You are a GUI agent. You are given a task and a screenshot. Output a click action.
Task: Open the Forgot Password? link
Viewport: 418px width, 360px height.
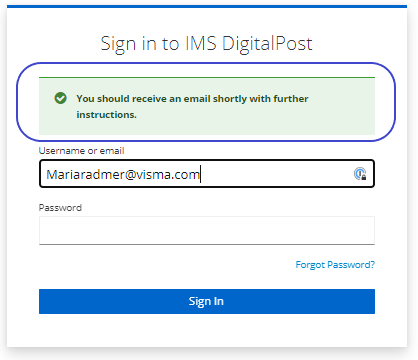pyautogui.click(x=335, y=265)
